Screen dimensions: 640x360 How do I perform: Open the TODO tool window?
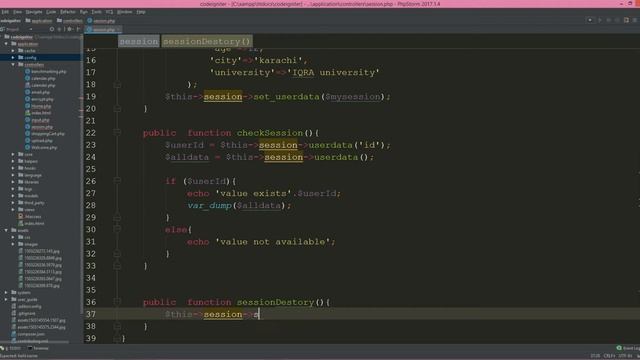(x=11, y=348)
